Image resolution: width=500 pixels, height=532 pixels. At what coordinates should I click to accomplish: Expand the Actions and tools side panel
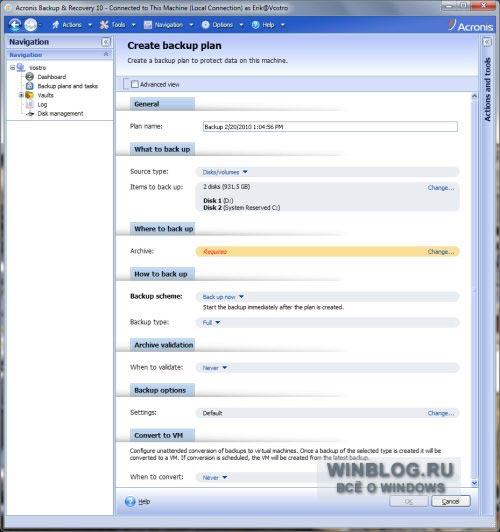[487, 42]
